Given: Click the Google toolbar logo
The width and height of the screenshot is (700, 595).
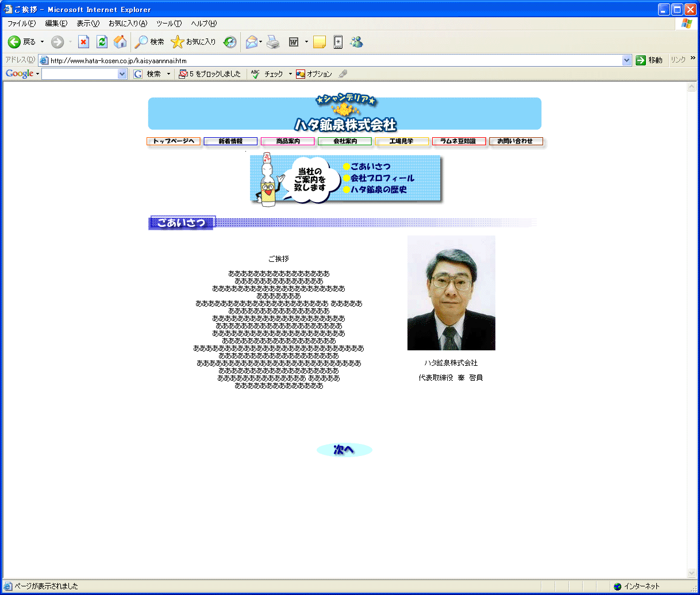Looking at the screenshot, I should [x=20, y=74].
